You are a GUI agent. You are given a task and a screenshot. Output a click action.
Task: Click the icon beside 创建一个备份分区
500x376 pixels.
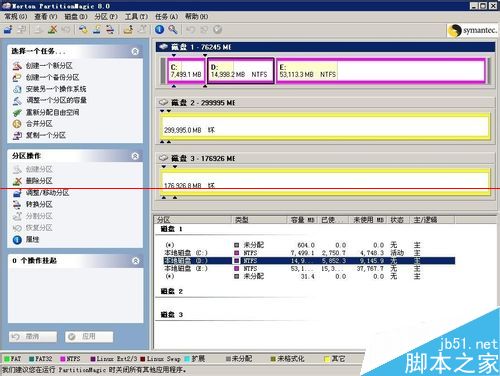pyautogui.click(x=17, y=77)
